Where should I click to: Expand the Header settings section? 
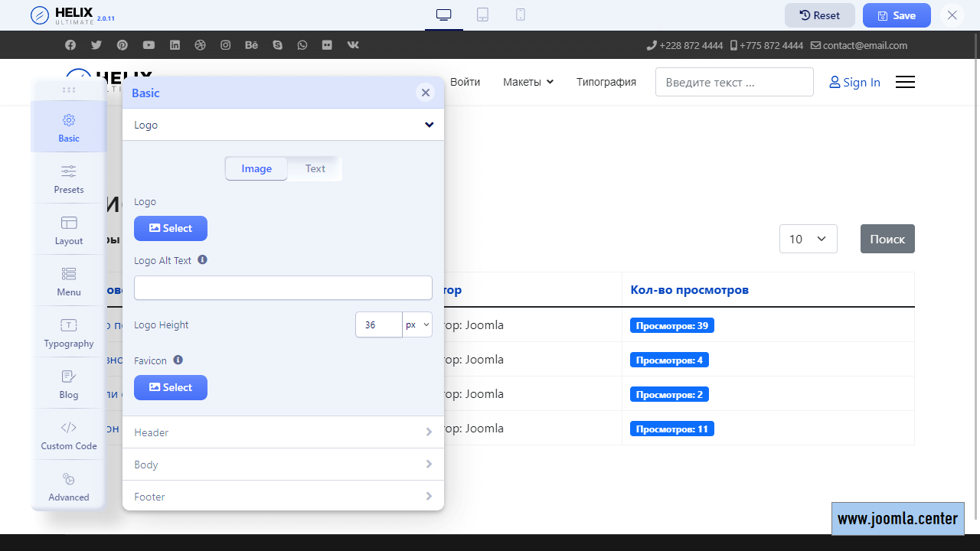pos(283,432)
